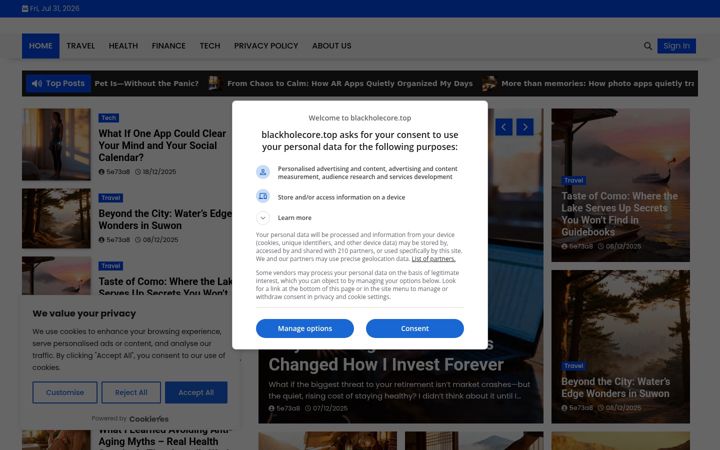
Task: Open the FINANCE menu item
Action: 169,46
